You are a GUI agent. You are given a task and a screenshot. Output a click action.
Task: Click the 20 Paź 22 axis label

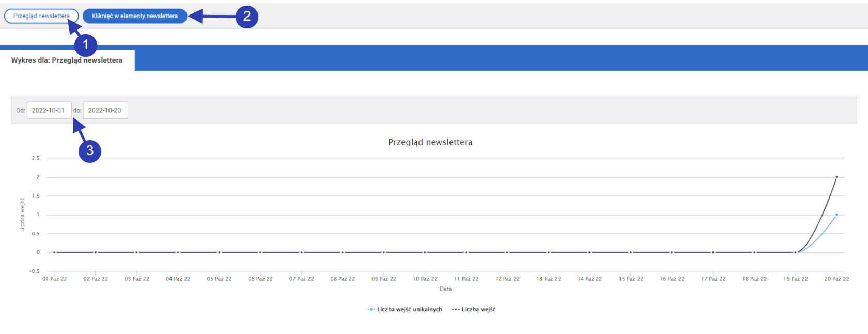[836, 279]
